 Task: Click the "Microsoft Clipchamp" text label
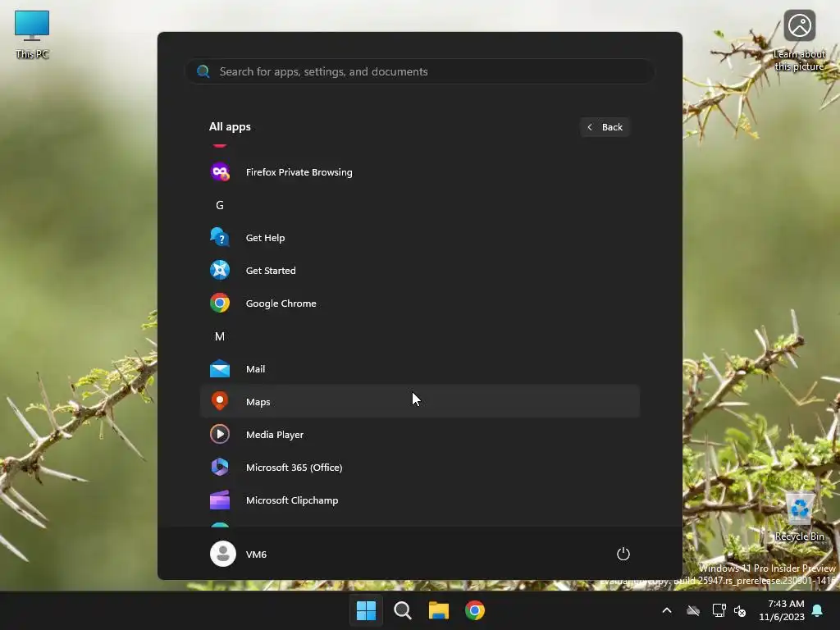pos(292,500)
